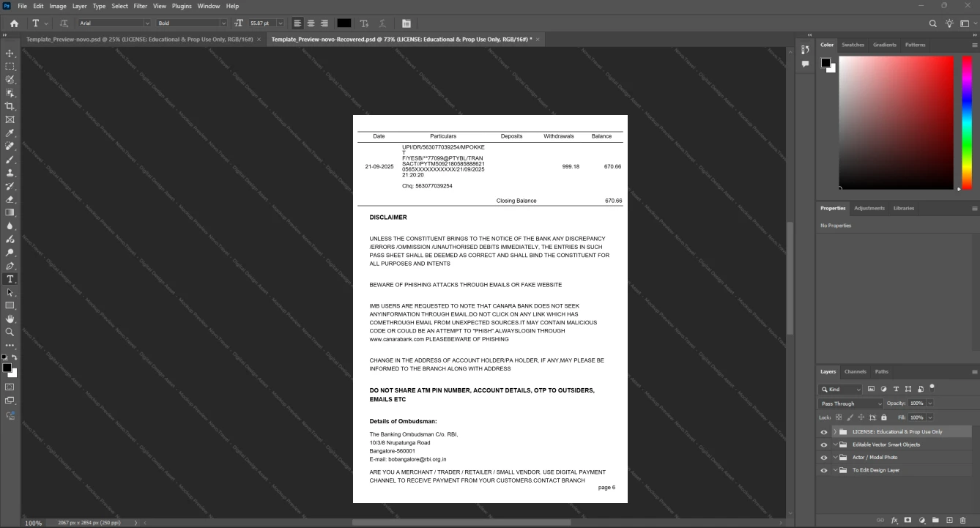Switch to the Swatches tab
The width and height of the screenshot is (980, 528).
pyautogui.click(x=853, y=45)
